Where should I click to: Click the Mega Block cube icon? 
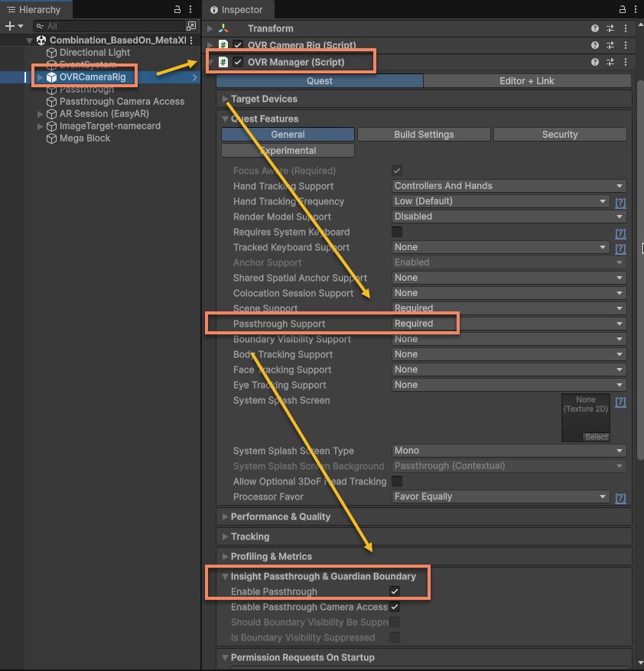pos(51,138)
